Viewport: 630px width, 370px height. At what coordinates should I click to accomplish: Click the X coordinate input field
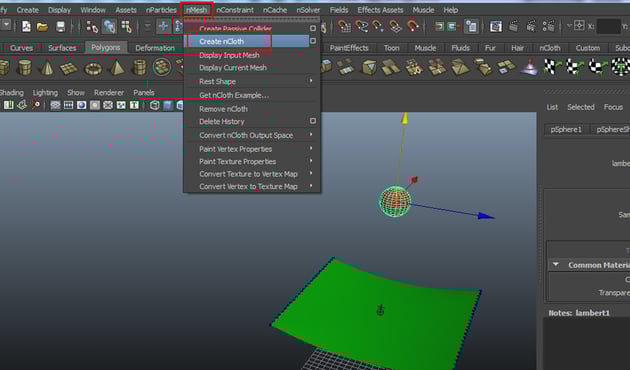(609, 27)
